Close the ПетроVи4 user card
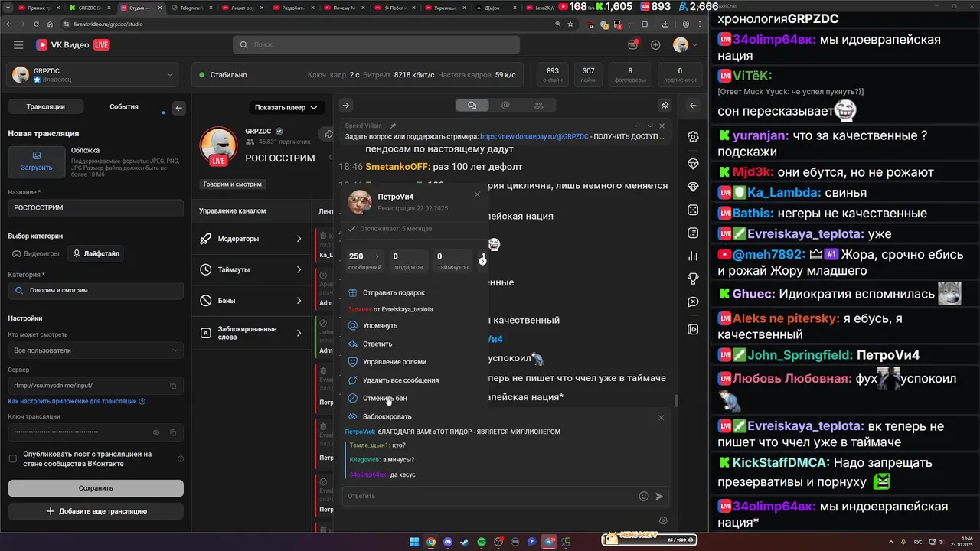This screenshot has height=551, width=980. pos(477,194)
